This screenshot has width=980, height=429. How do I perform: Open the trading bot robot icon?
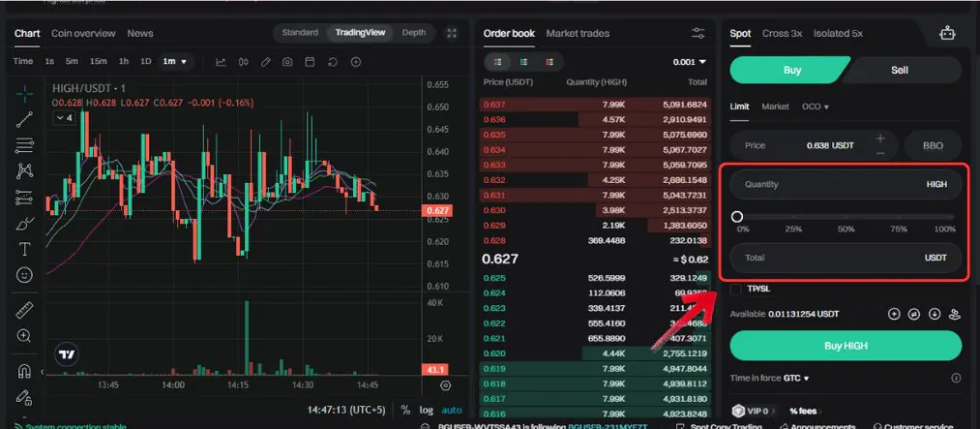(x=948, y=33)
